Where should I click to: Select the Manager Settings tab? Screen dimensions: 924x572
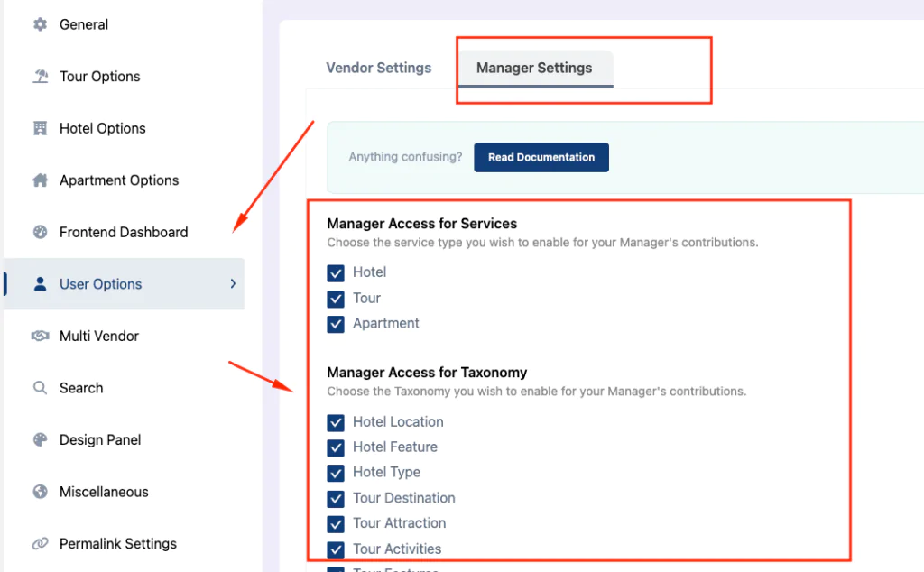pos(535,69)
